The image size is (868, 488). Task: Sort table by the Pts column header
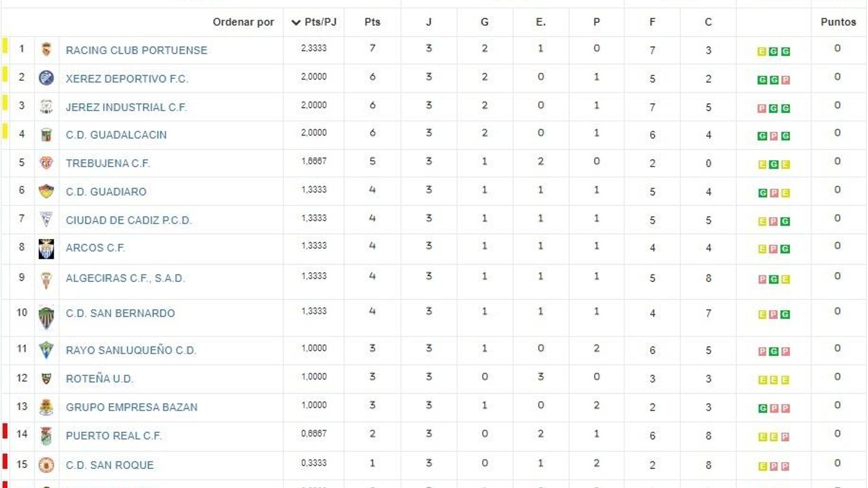(372, 22)
